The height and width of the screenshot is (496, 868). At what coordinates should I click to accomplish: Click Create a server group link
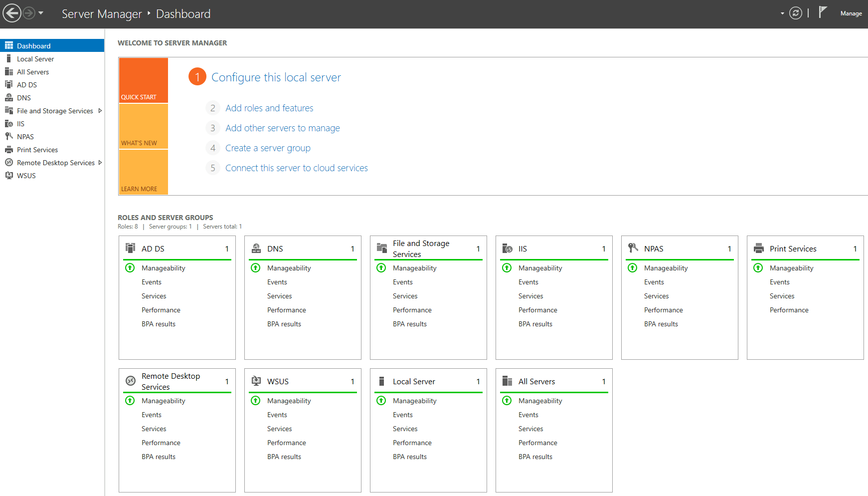click(268, 148)
